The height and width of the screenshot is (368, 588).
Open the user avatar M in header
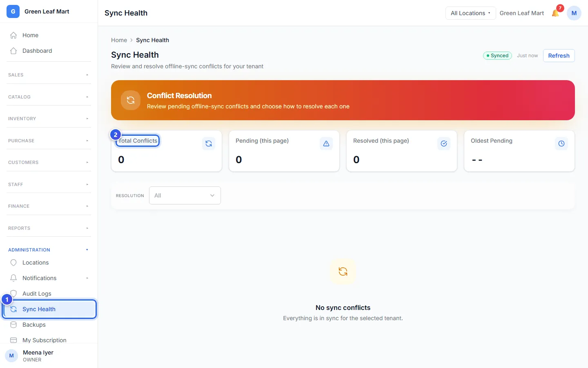click(574, 13)
